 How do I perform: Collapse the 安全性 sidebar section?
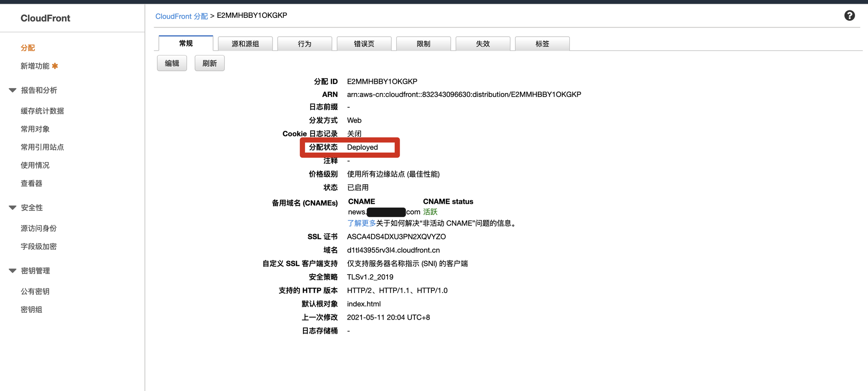13,208
